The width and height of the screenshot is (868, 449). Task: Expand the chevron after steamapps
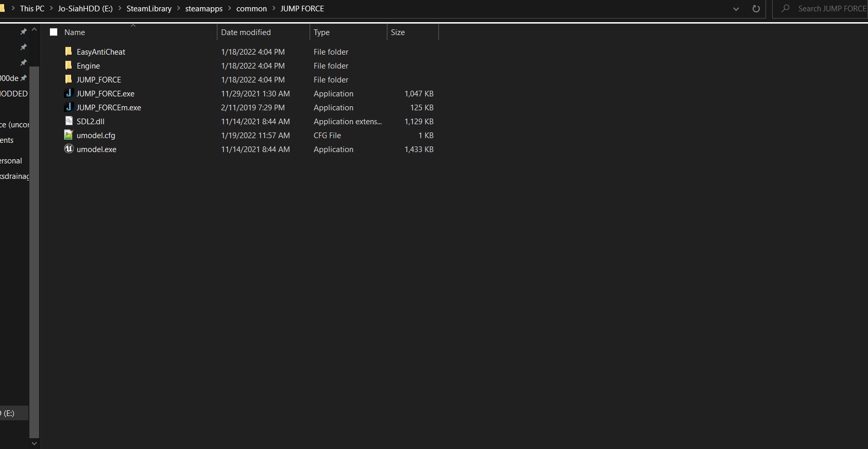230,9
